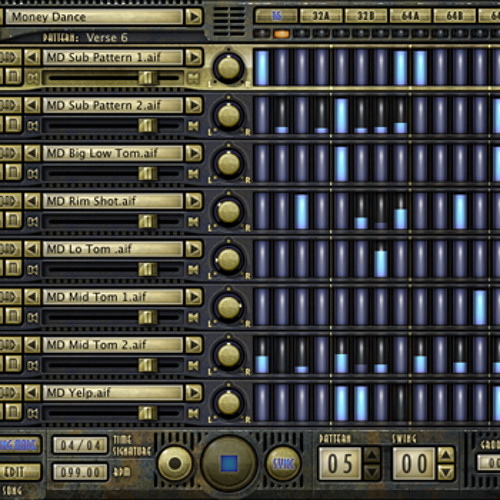Screen dimensions: 500x500
Task: Mute the MD Yelp channel
Action: (13, 411)
